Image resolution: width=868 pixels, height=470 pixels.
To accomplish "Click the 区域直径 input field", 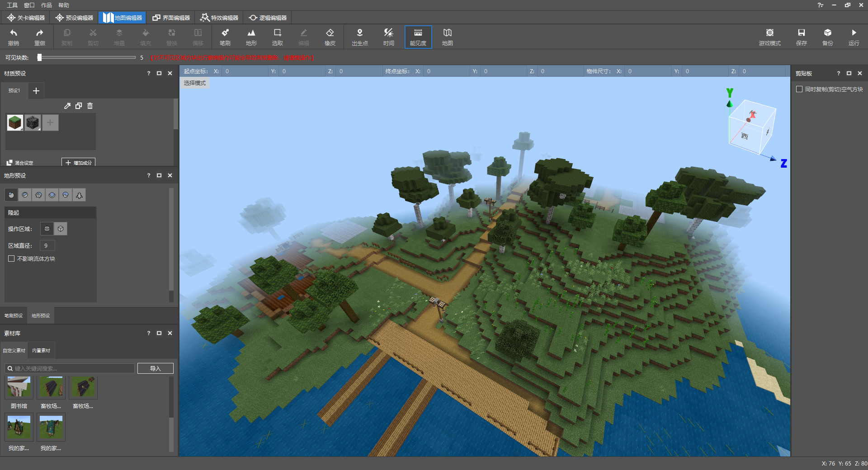I will click(47, 245).
